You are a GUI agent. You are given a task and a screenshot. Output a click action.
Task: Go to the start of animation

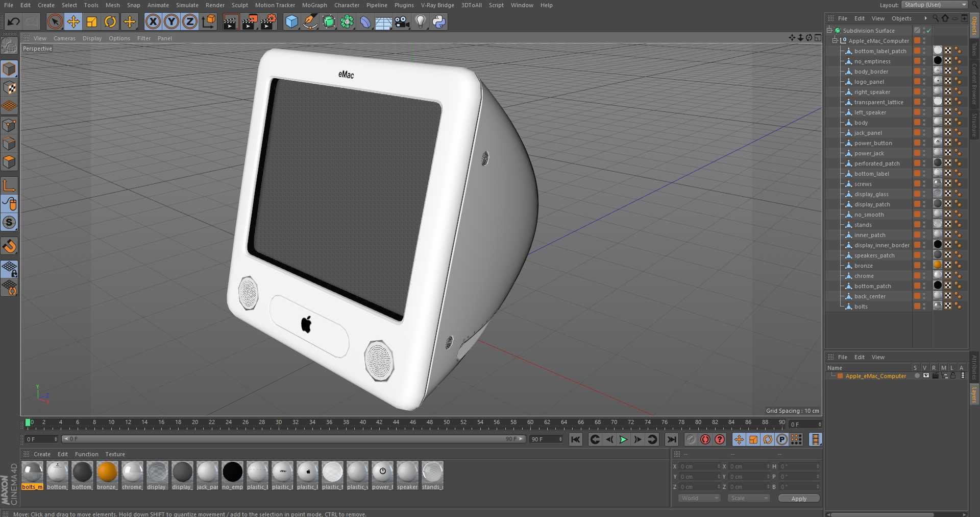pyautogui.click(x=576, y=439)
